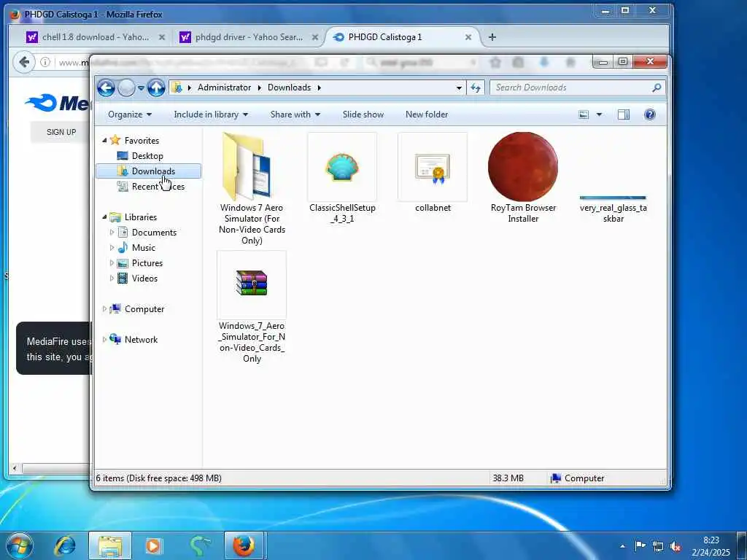Collapse the Libraries group
The height and width of the screenshot is (560, 747).
[x=104, y=217]
